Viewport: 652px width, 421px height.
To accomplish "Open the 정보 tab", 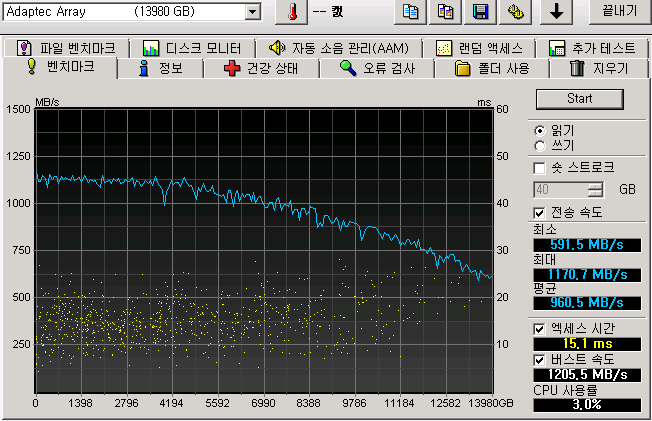I will click(x=161, y=68).
